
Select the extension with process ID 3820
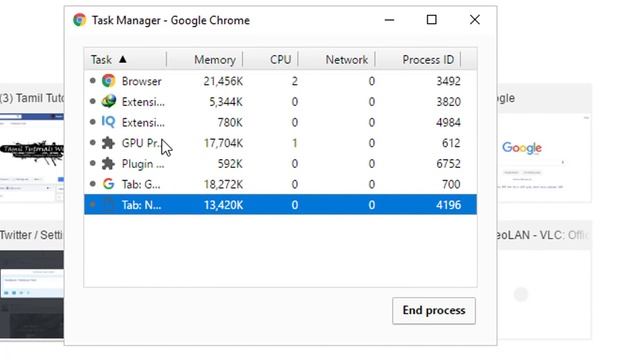(x=280, y=102)
